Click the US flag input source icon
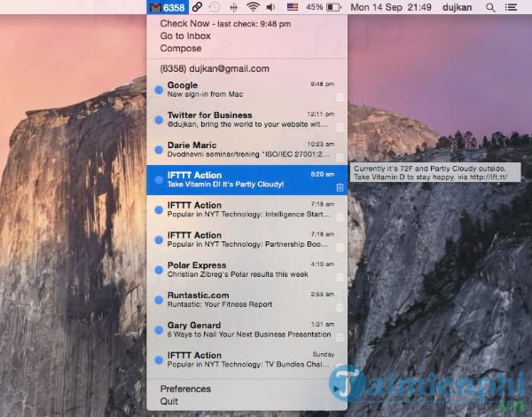532x417 pixels. pos(292,7)
